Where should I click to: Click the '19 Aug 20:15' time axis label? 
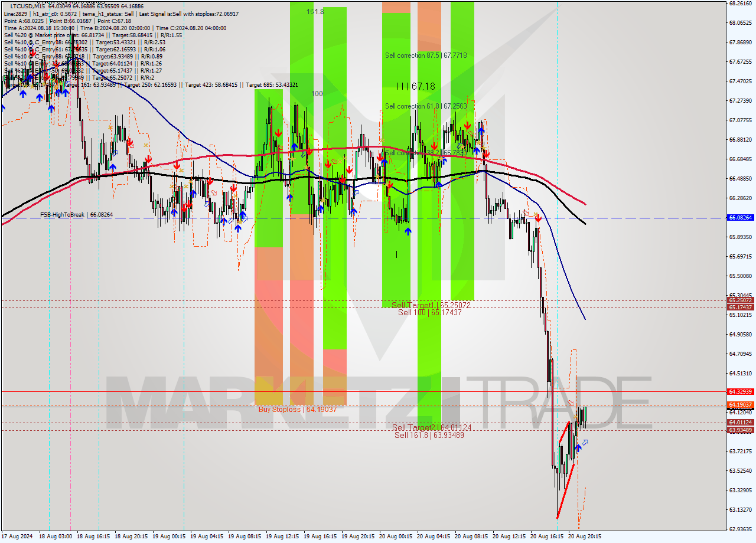coord(358,537)
